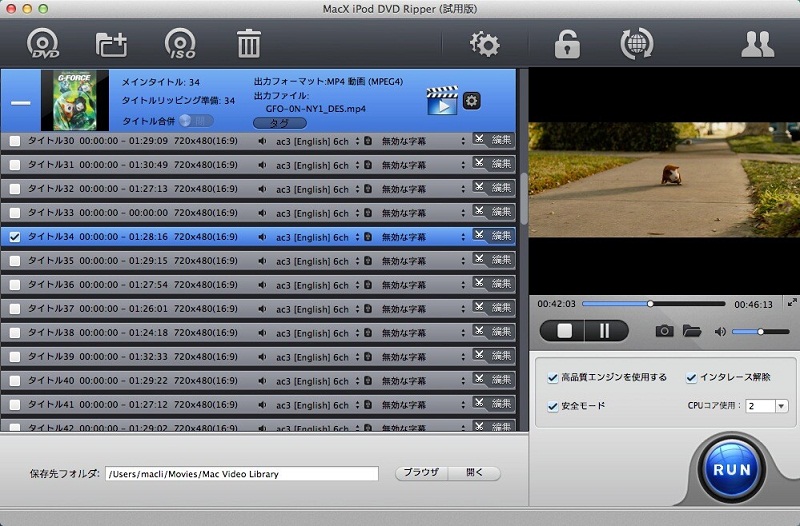This screenshot has width=800, height=526.
Task: Click the trash can clear-list icon
Action: tap(248, 43)
